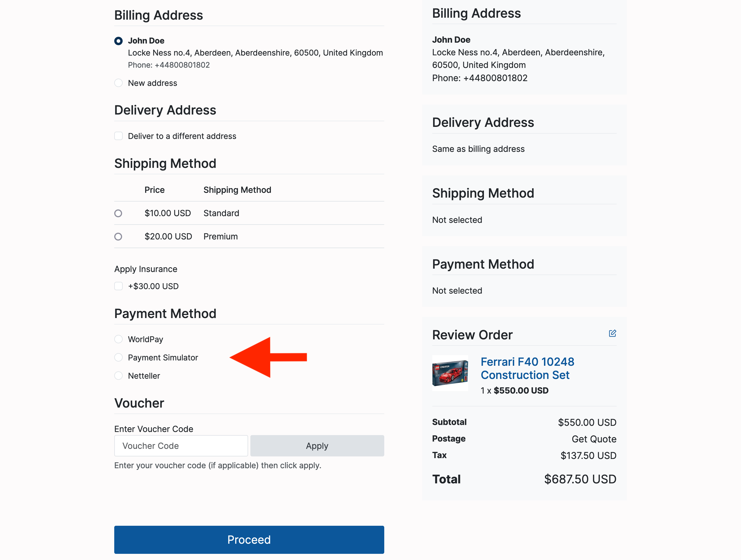The height and width of the screenshot is (560, 741).
Task: Enable Deliver to a different address checkbox
Action: [118, 136]
